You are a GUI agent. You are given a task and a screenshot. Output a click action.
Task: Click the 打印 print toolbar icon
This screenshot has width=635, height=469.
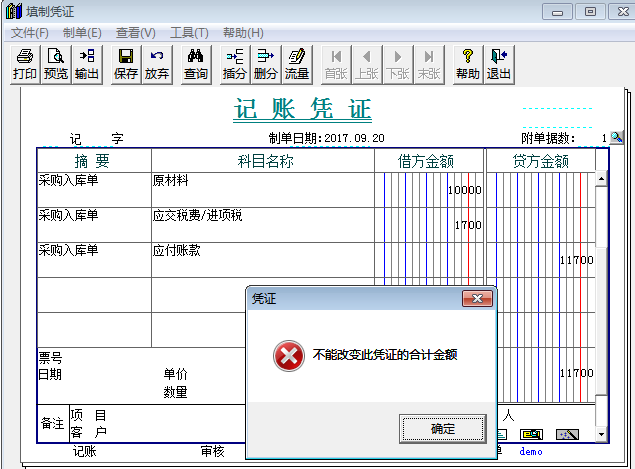point(25,65)
